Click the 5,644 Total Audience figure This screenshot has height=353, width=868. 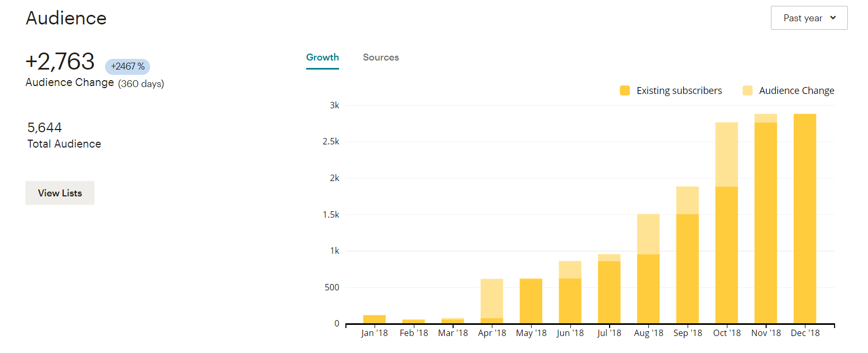(45, 128)
